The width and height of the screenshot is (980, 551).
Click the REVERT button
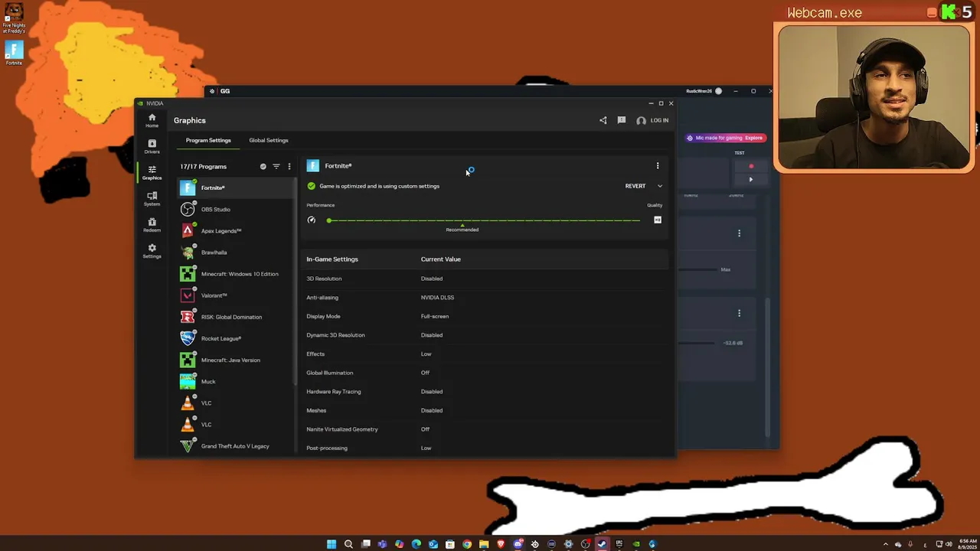pyautogui.click(x=635, y=186)
